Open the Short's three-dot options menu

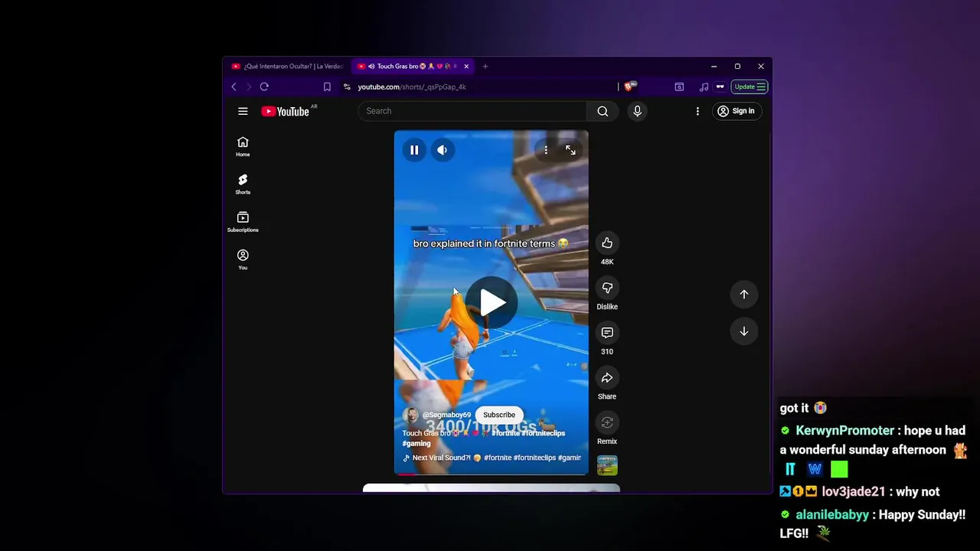click(x=546, y=150)
